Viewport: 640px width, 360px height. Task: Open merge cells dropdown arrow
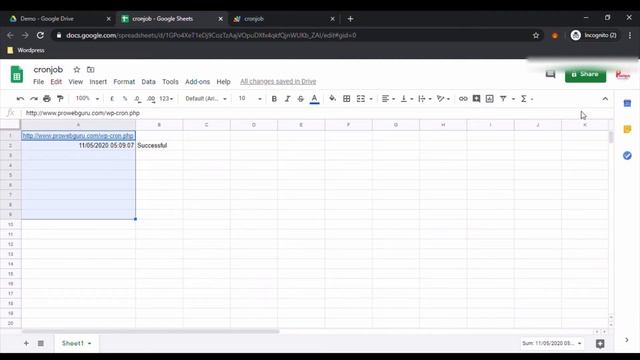(371, 99)
